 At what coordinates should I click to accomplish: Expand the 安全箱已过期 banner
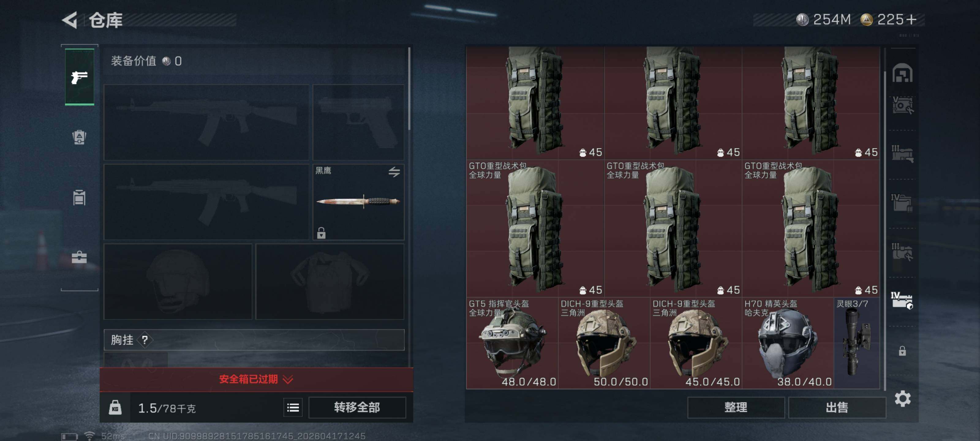(x=256, y=379)
